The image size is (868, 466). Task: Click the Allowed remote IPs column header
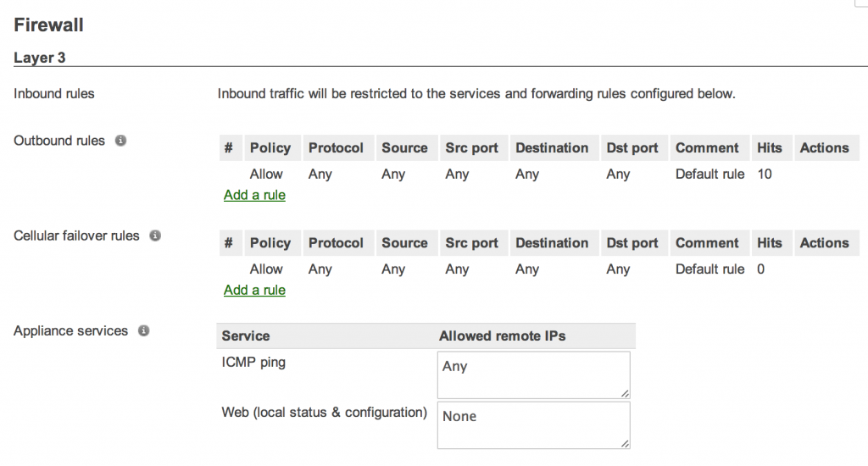point(502,336)
